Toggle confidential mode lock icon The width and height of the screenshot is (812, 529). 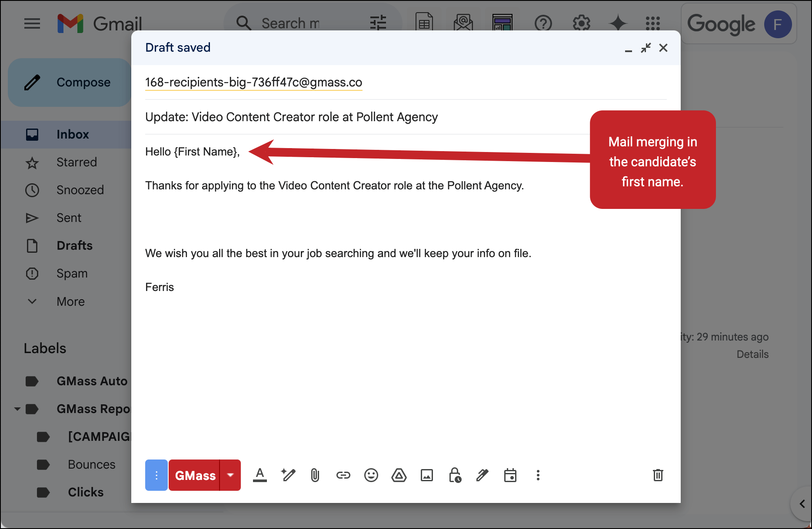455,475
